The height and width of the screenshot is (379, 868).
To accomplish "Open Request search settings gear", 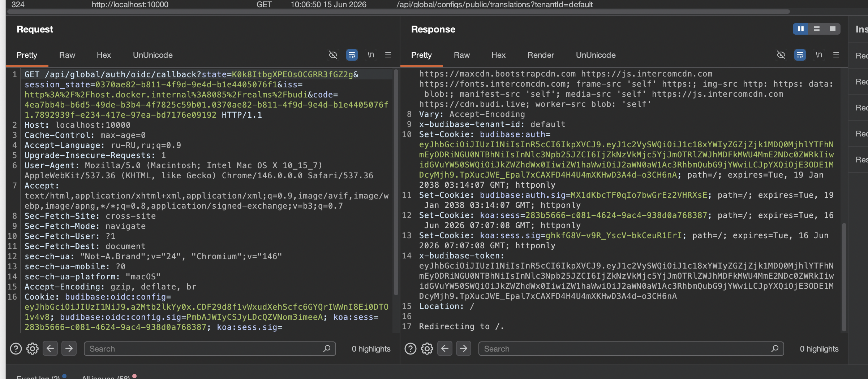I will (x=33, y=349).
